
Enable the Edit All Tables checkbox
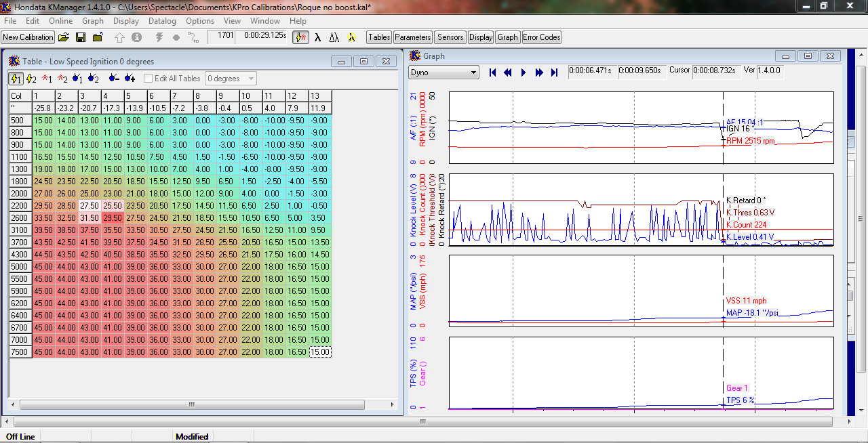coord(149,79)
